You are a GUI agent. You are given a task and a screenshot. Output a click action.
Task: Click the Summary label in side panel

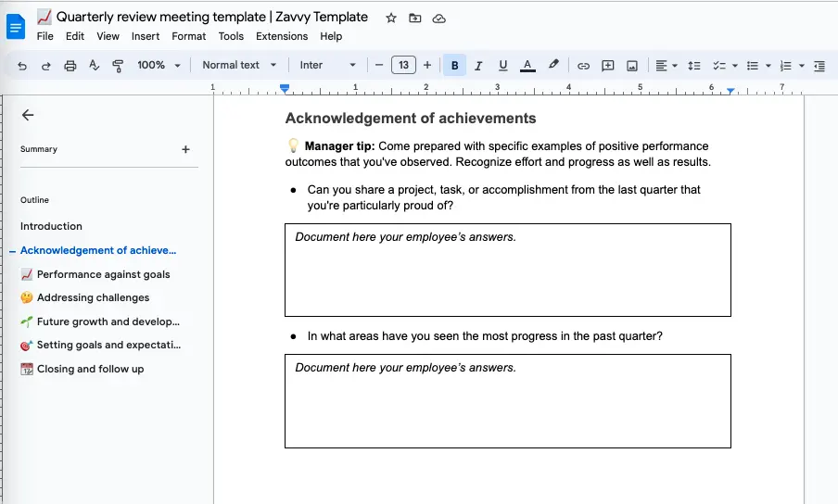39,149
